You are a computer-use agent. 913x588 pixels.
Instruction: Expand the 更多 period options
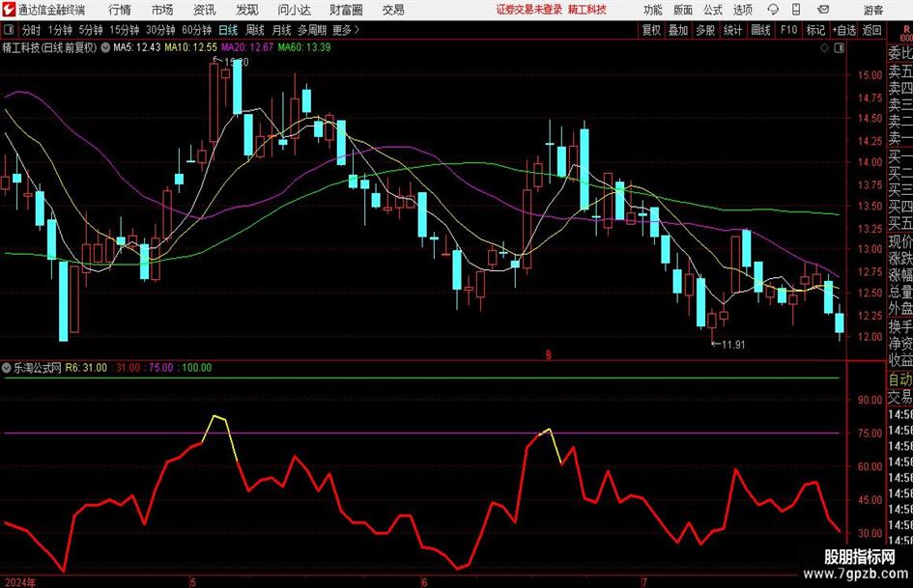(x=346, y=30)
